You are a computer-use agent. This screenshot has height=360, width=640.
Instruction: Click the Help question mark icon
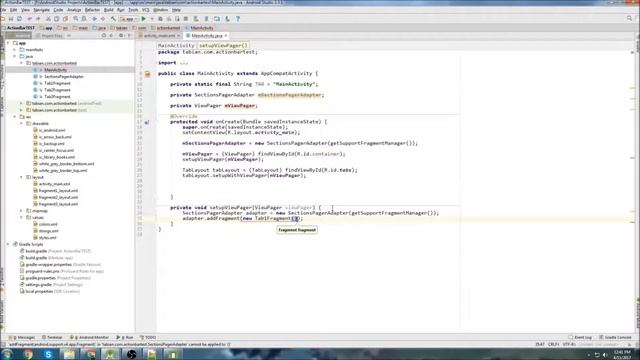pos(238,19)
